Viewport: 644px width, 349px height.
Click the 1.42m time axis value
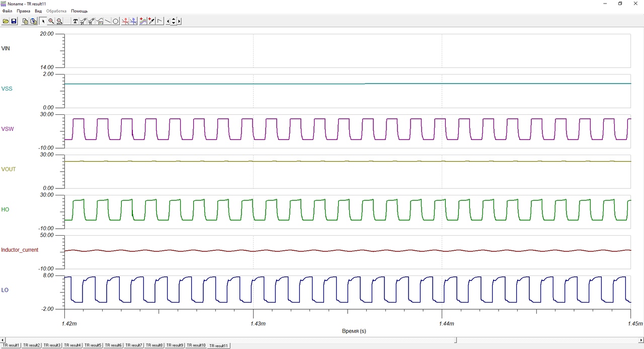coord(69,323)
